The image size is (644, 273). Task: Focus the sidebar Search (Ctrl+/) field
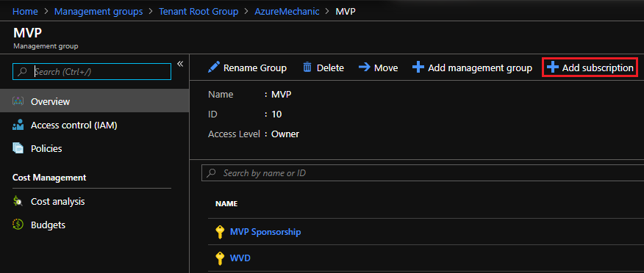92,71
